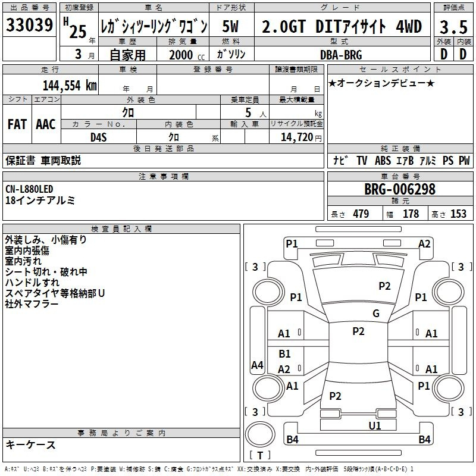Click model code DBA-BRG
The width and height of the screenshot is (476, 476).
341,55
